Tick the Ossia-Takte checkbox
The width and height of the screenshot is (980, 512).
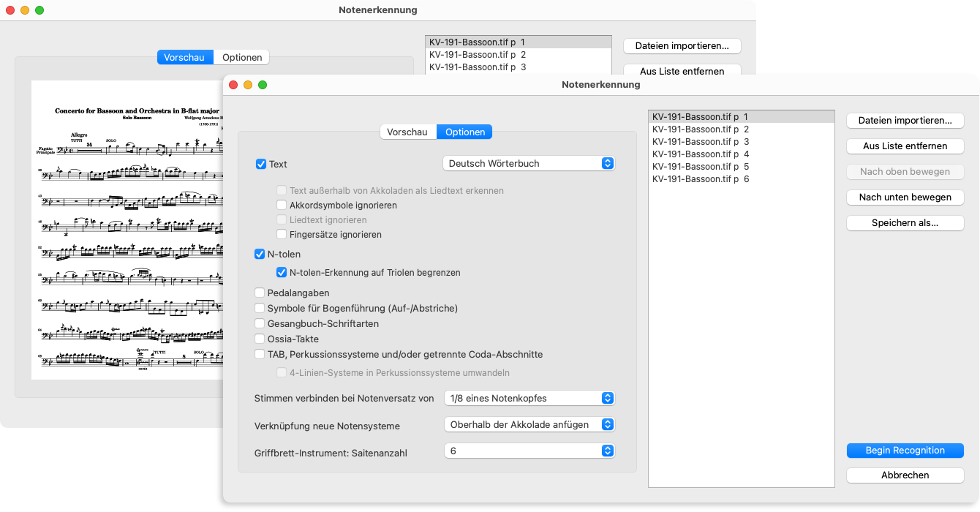pyautogui.click(x=260, y=339)
